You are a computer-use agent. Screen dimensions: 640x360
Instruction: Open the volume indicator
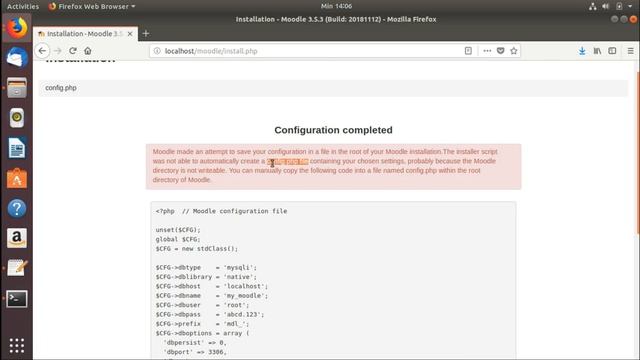606,6
